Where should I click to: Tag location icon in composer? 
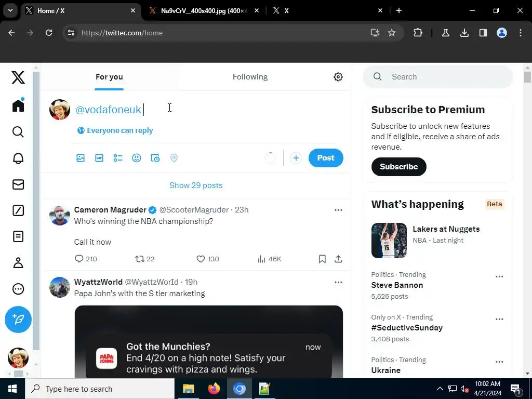174,158
